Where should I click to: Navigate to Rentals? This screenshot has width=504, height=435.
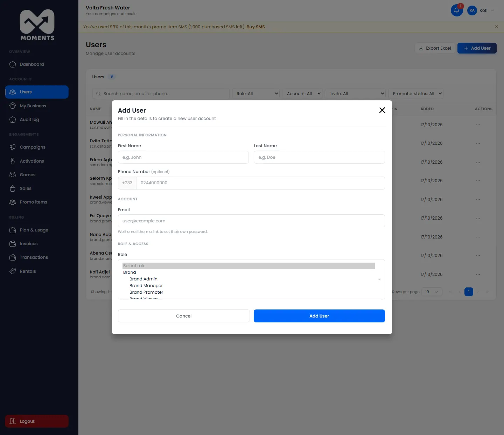tap(37, 271)
